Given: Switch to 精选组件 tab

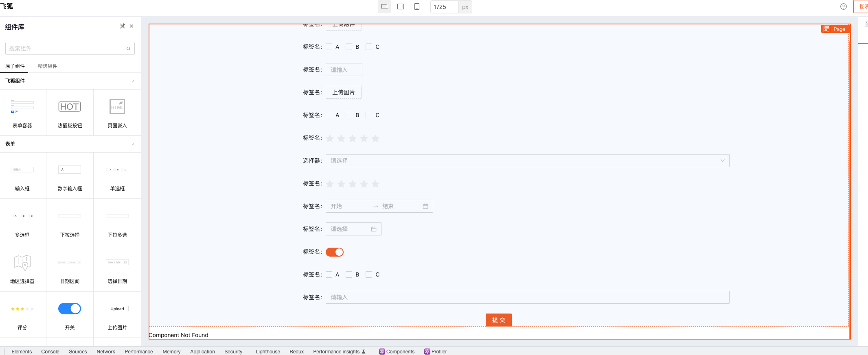Looking at the screenshot, I should click(48, 66).
